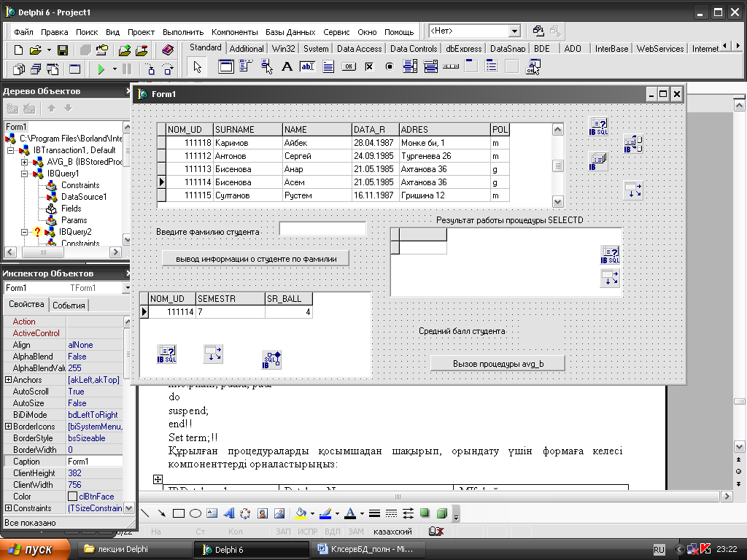Click the пуск Start button

tap(35, 550)
